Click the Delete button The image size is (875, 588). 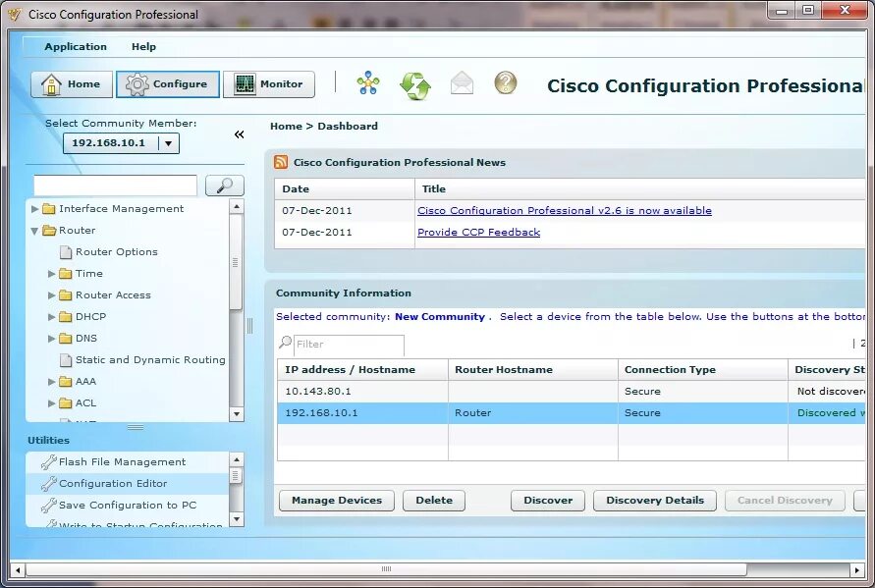coord(434,501)
